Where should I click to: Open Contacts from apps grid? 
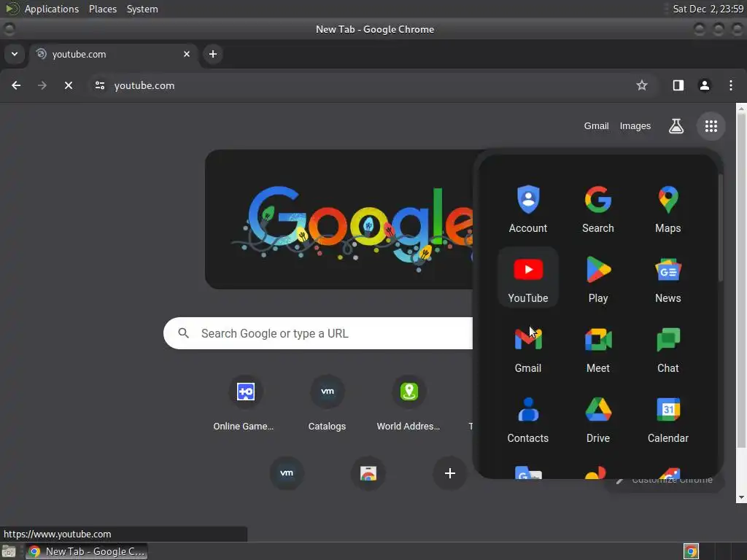(x=528, y=419)
